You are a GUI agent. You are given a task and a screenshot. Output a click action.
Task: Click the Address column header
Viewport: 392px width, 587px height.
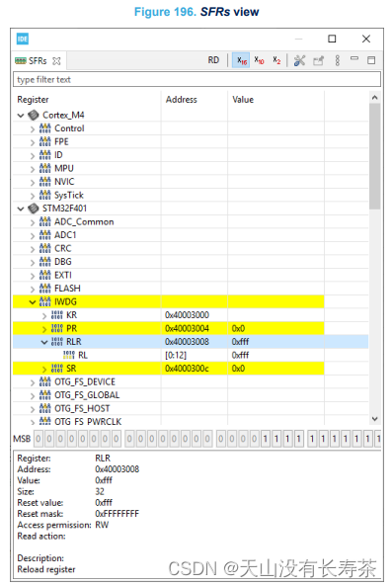[x=182, y=100]
